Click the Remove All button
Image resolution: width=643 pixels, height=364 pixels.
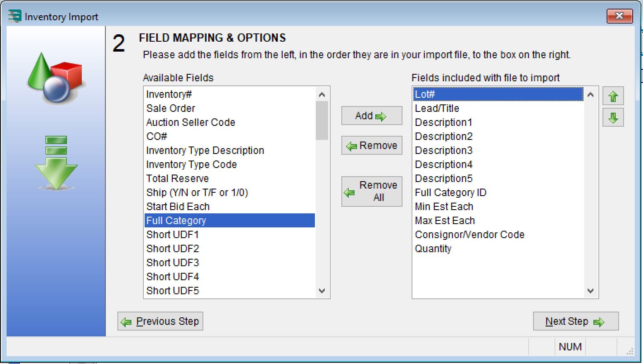coord(372,191)
